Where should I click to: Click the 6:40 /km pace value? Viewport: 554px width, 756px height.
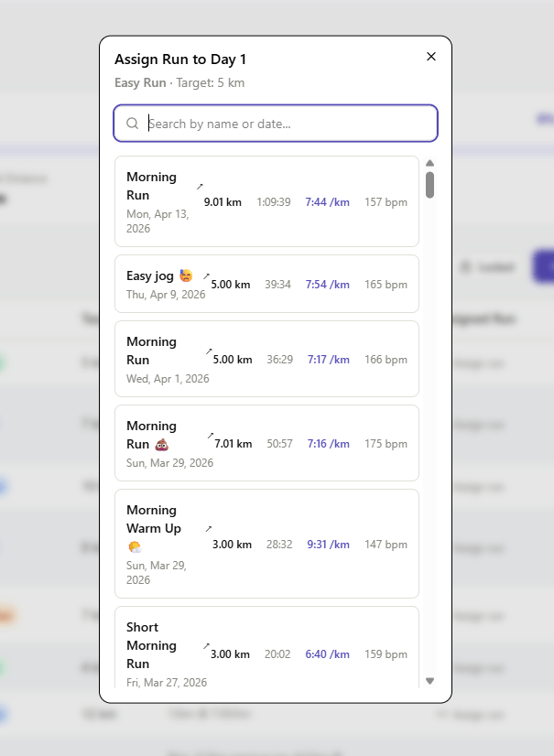click(327, 654)
